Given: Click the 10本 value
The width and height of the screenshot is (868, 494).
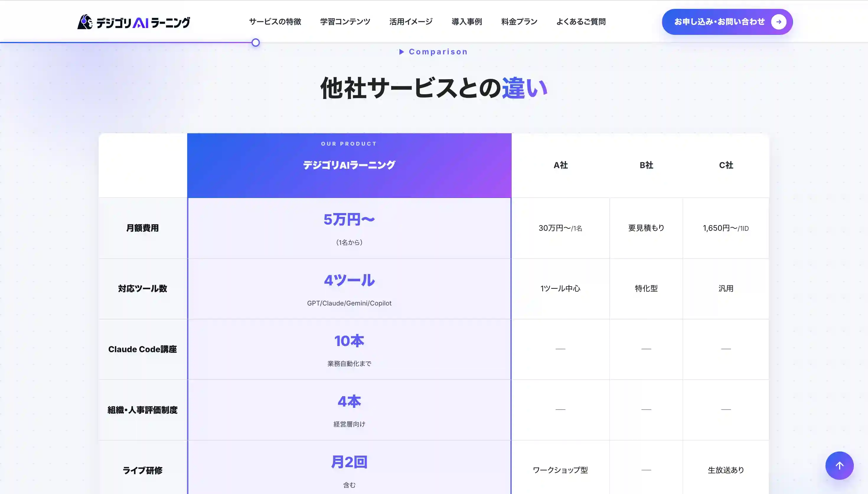Looking at the screenshot, I should tap(349, 341).
